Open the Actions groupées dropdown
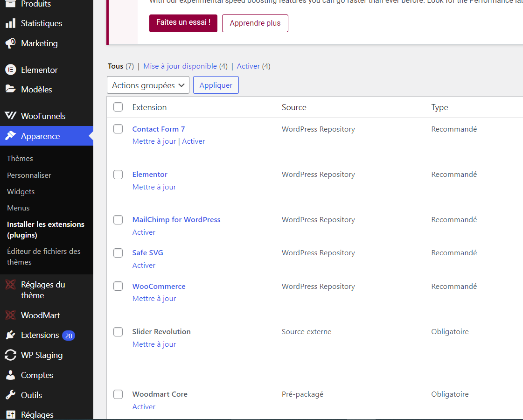The height and width of the screenshot is (420, 523). pos(148,85)
